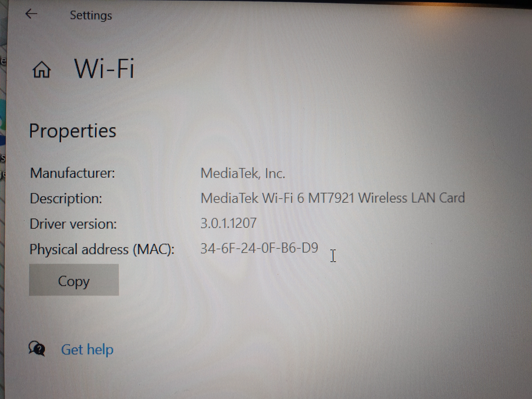Image resolution: width=532 pixels, height=399 pixels.
Task: Click the Manufacturer label
Action: (x=72, y=173)
